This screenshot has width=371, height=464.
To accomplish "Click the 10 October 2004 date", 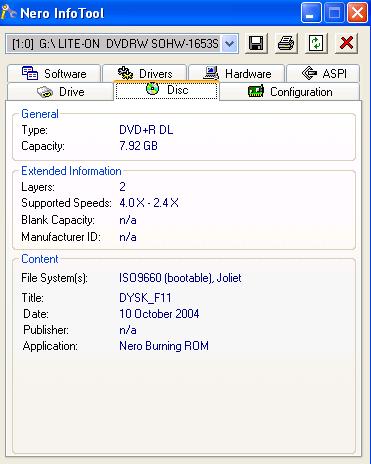I will pos(159,314).
